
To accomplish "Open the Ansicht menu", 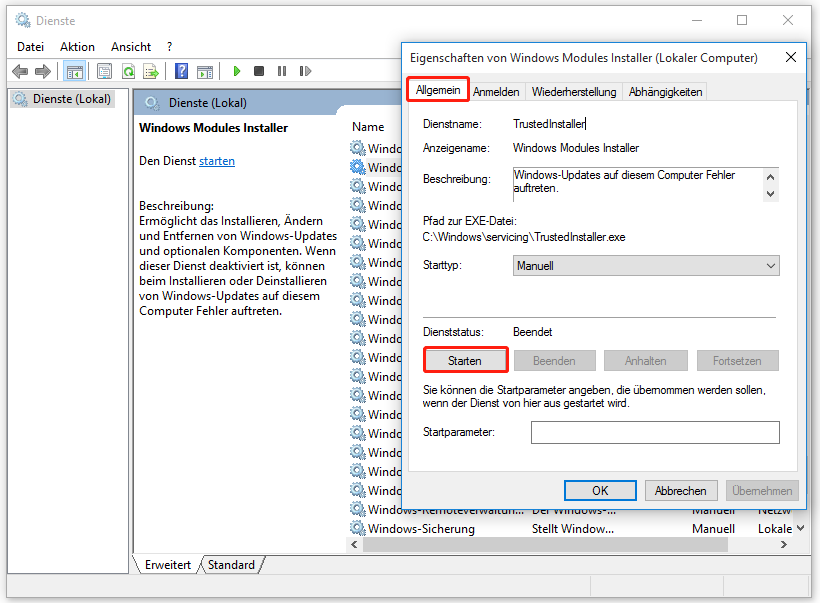I will pos(131,47).
